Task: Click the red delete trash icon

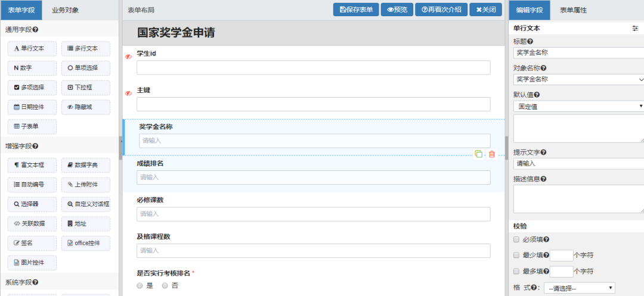Action: click(x=492, y=154)
